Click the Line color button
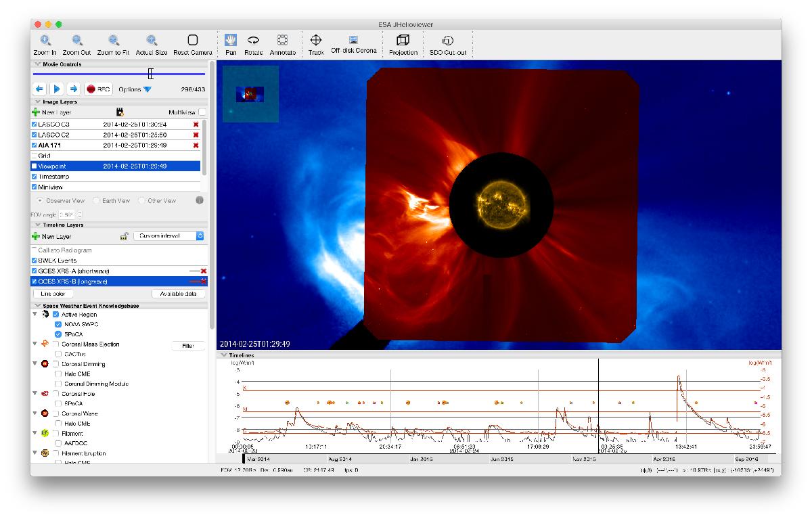The height and width of the screenshot is (519, 812). pos(53,294)
